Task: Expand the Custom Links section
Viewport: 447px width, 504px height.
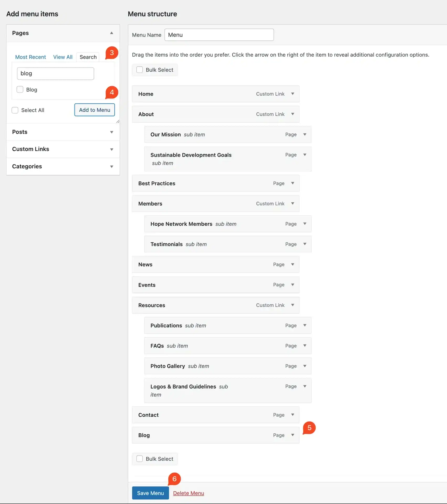Action: 111,149
